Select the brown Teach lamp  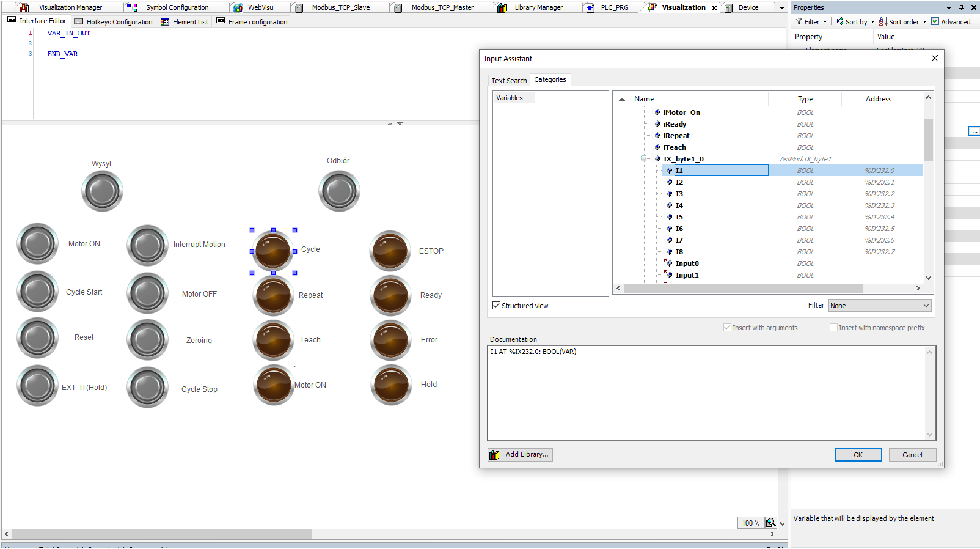point(273,341)
